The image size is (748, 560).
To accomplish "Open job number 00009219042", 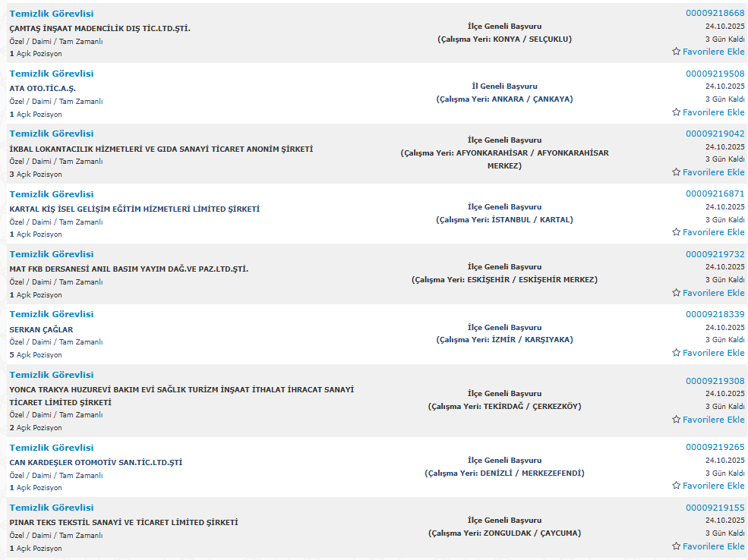I will [x=715, y=134].
